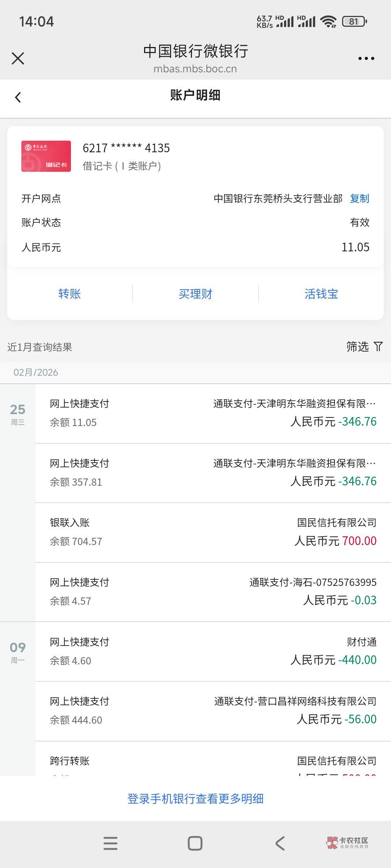Screen dimensions: 391x868
Task: Tap the red debit card image
Action: (x=46, y=156)
